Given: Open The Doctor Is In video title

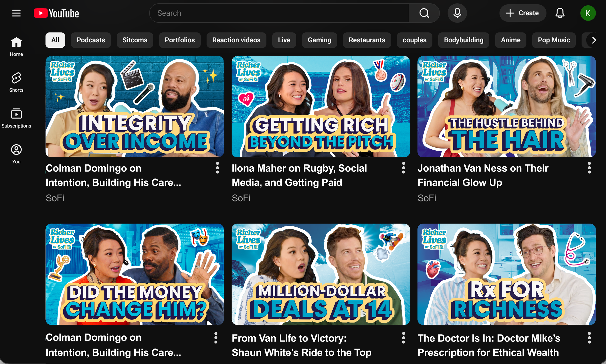Looking at the screenshot, I should coord(489,345).
